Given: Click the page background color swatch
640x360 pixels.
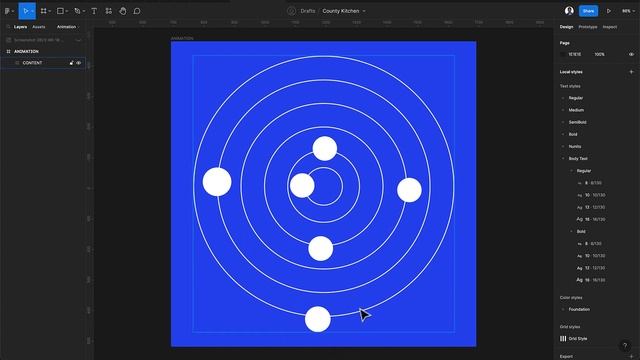Looking at the screenshot, I should point(563,54).
